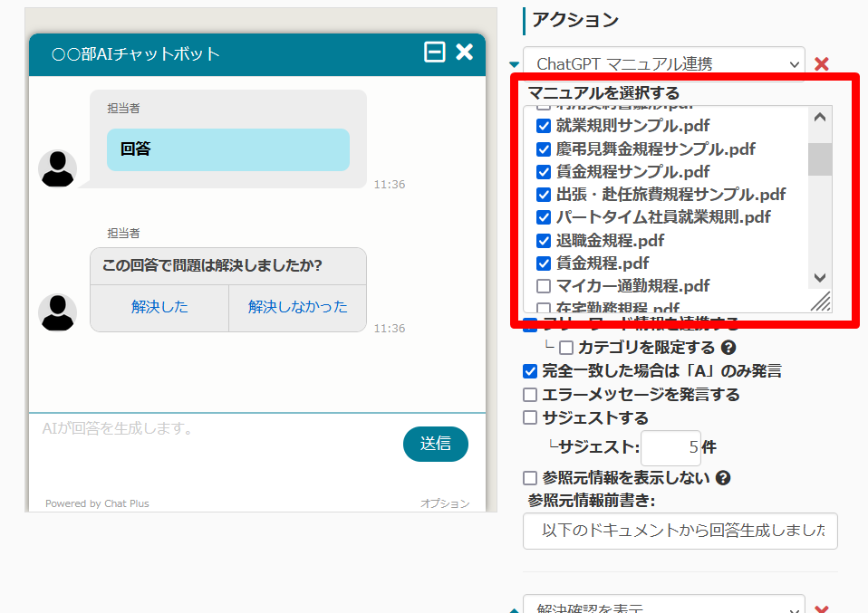868x613 pixels.
Task: Close the AI chatbot widget
Action: [x=465, y=53]
